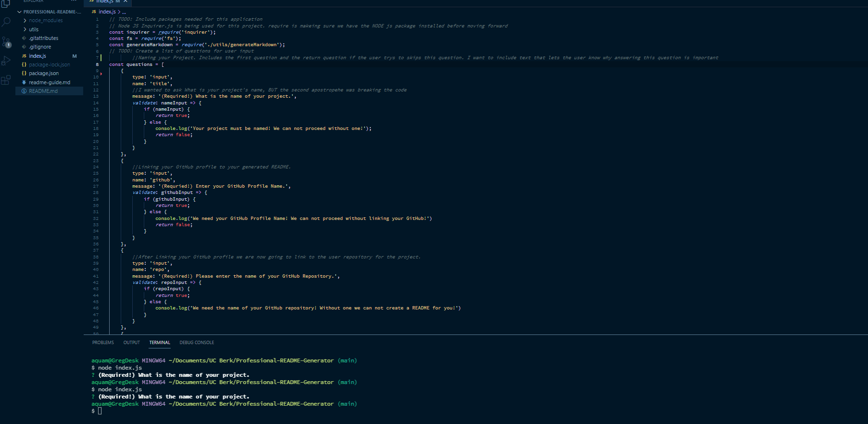Click the info icon beside README.md

(24, 91)
